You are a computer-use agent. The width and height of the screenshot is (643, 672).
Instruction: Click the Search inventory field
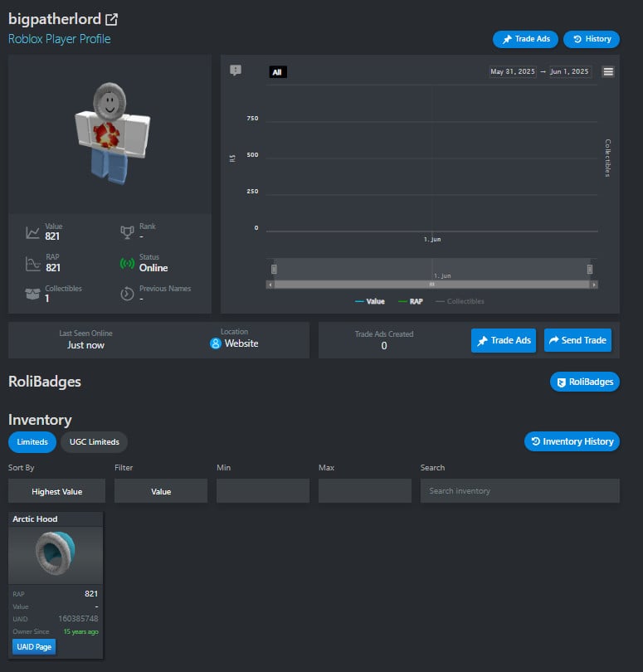(x=520, y=491)
